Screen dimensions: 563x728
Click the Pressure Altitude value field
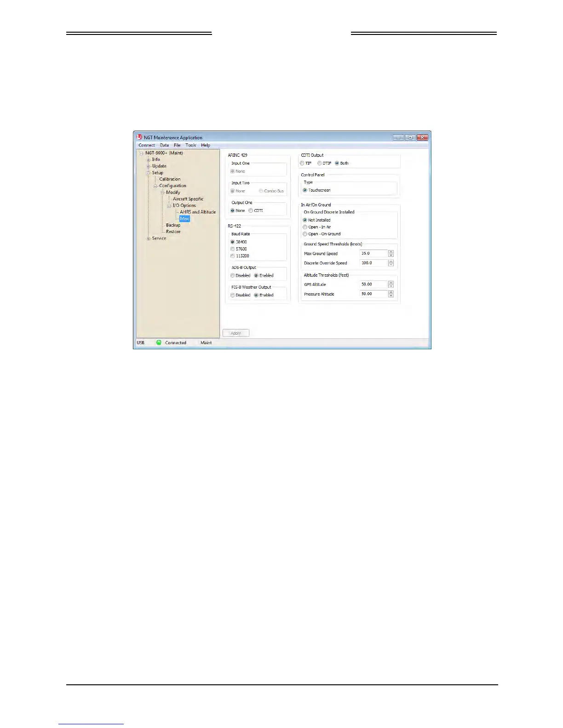[373, 294]
